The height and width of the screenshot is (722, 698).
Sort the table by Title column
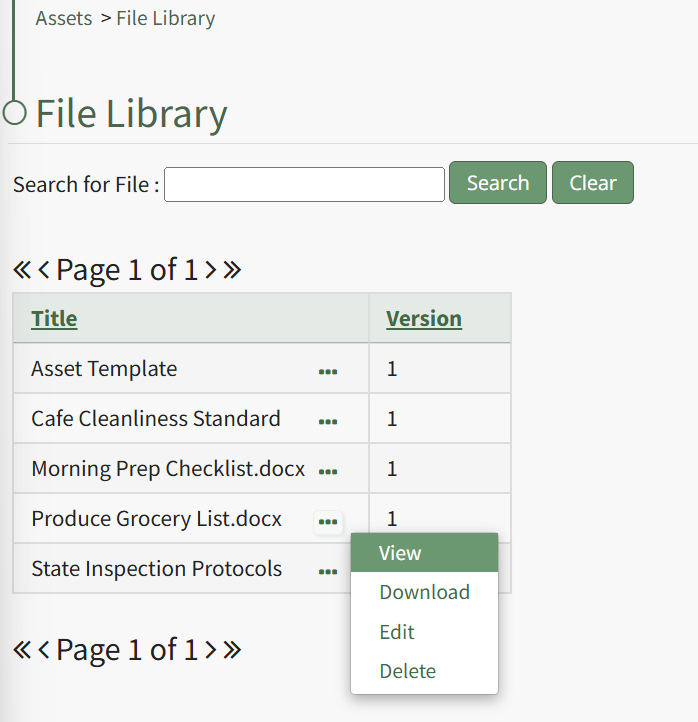(x=54, y=319)
